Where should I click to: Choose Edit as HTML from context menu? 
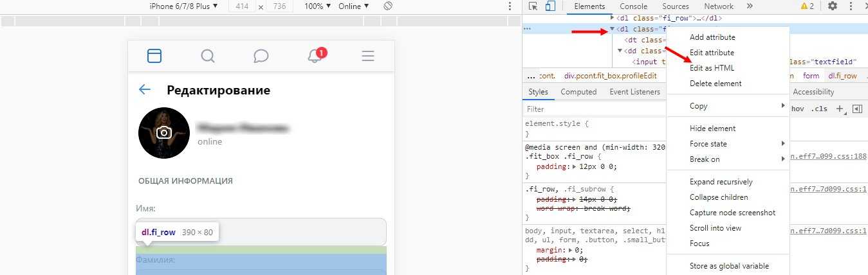pyautogui.click(x=712, y=68)
